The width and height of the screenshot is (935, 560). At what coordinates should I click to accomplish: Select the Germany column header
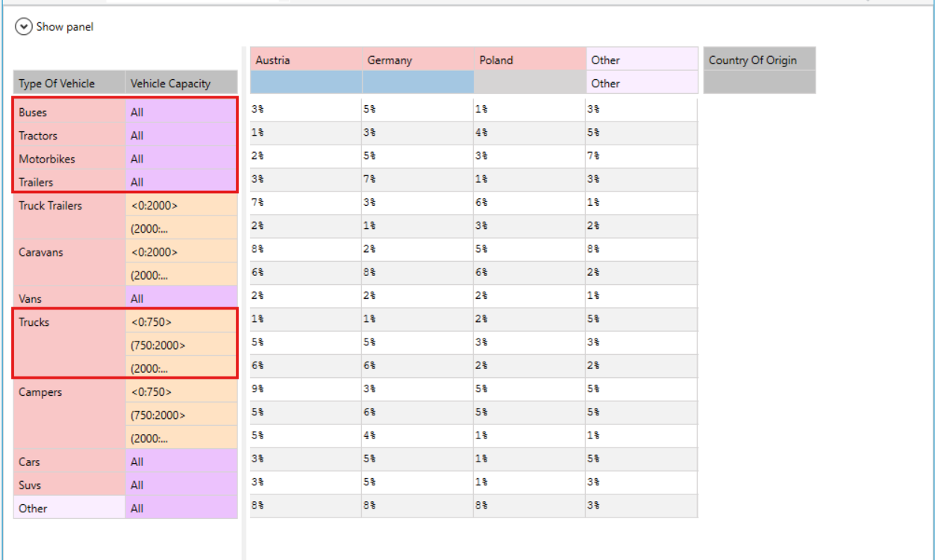[x=418, y=60]
